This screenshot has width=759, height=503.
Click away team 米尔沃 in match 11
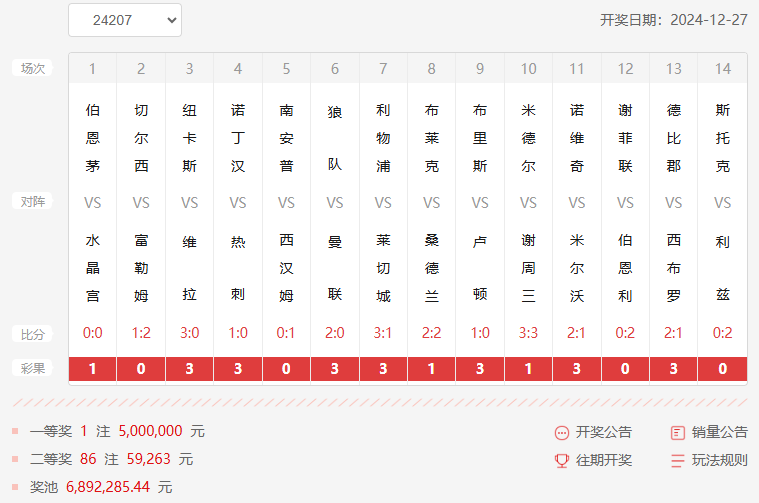tap(577, 268)
